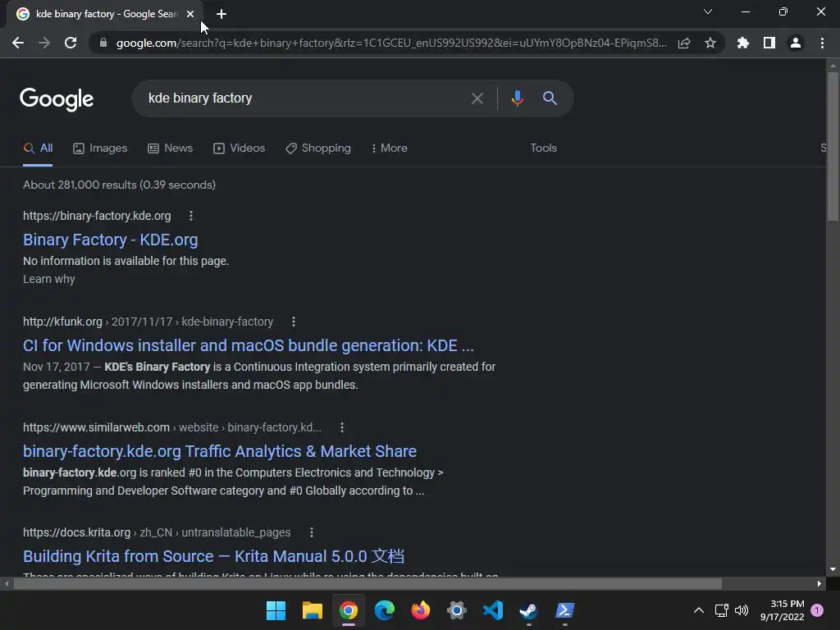Screen dimensions: 840x630
Task: Click the address bar URL
Action: coord(391,43)
